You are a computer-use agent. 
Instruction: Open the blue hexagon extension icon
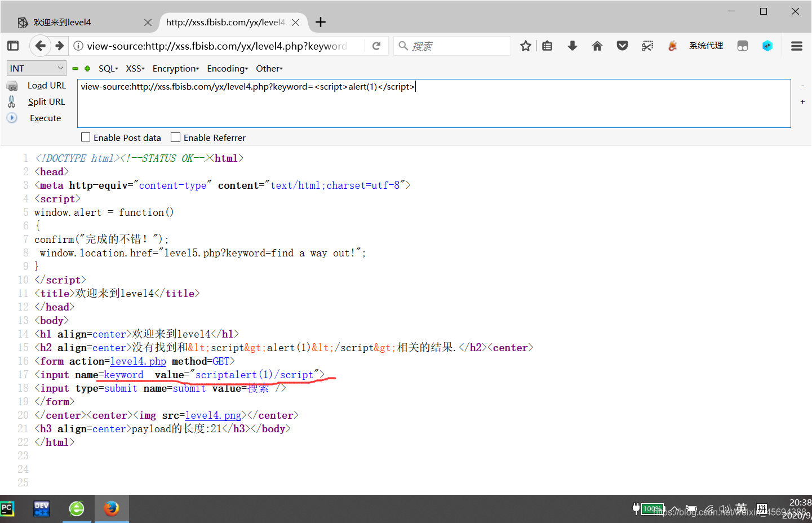click(767, 46)
